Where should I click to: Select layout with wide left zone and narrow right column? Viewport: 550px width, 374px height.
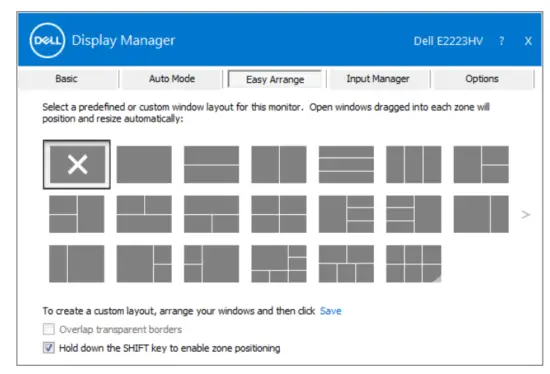click(x=481, y=214)
